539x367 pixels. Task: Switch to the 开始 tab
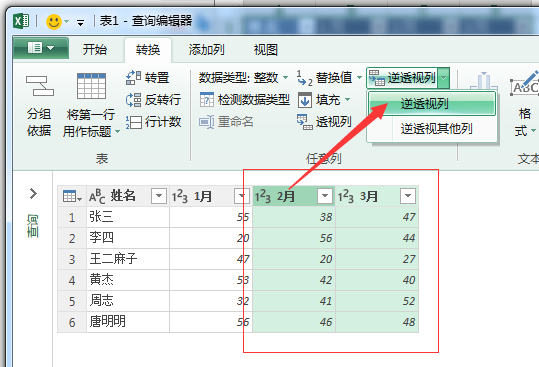coord(95,50)
